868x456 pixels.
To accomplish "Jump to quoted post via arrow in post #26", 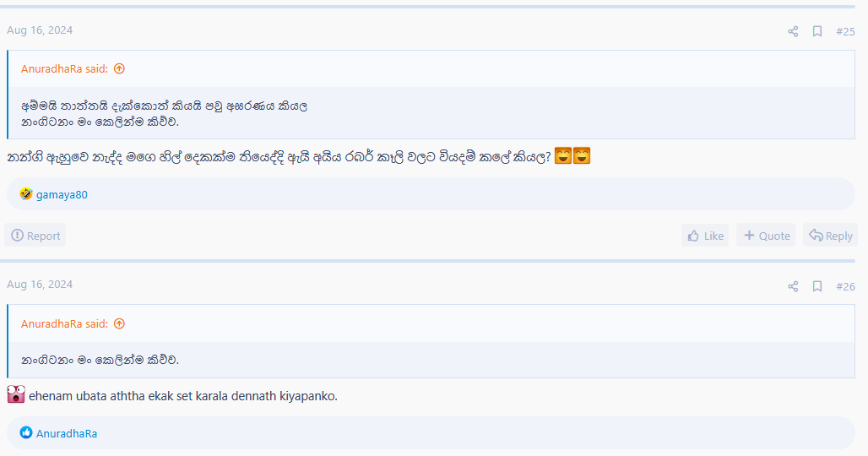I will coord(119,323).
